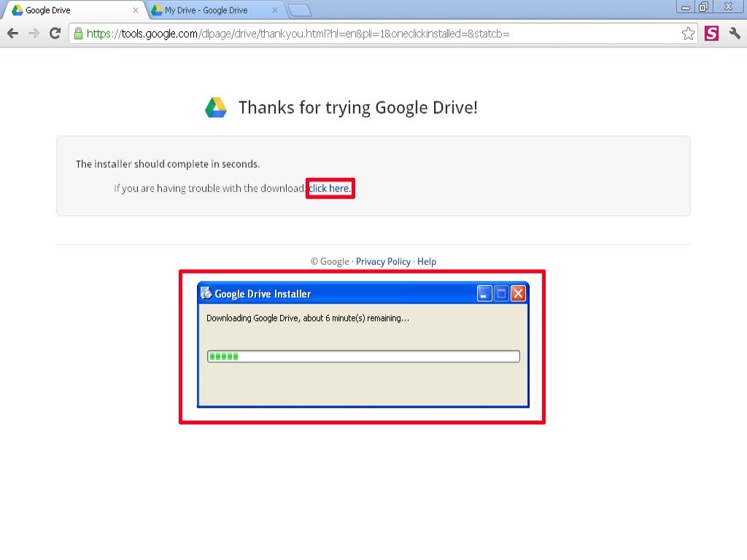Open the Help link in footer
The height and width of the screenshot is (560, 747).
426,262
